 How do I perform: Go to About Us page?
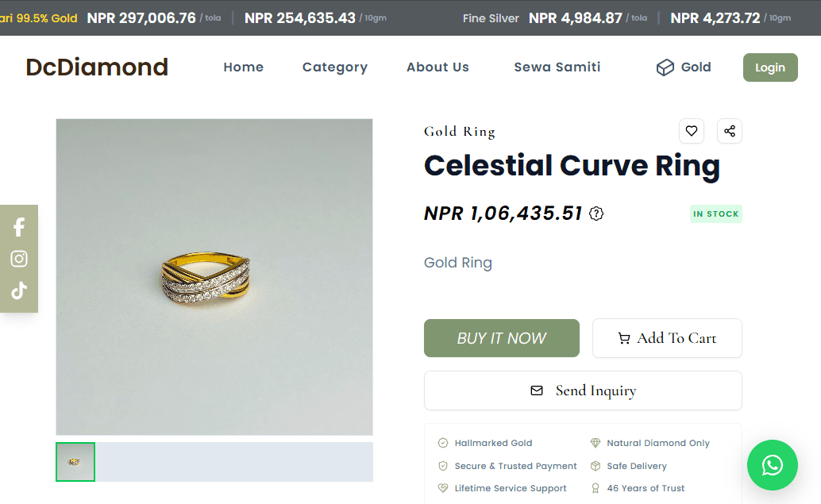click(437, 67)
